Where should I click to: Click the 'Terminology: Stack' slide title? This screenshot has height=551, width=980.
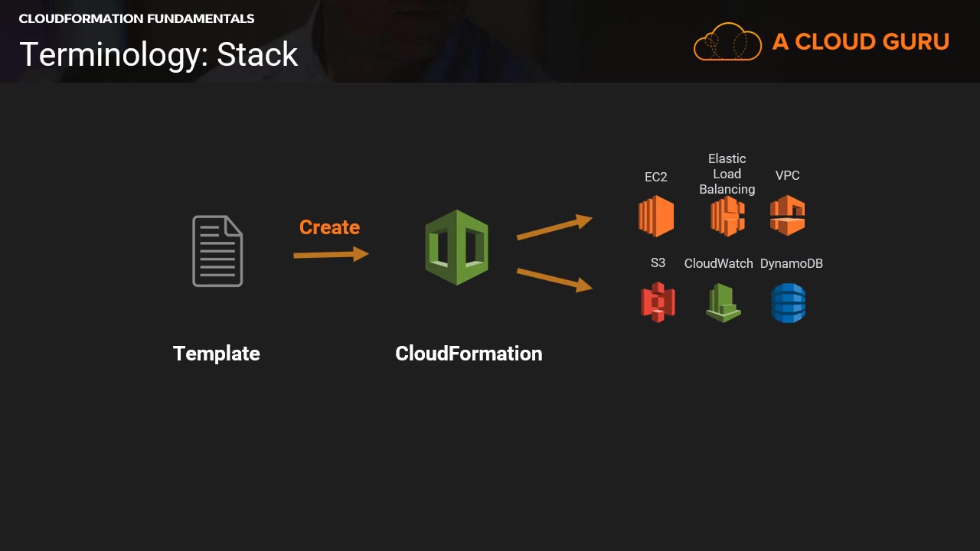point(158,54)
